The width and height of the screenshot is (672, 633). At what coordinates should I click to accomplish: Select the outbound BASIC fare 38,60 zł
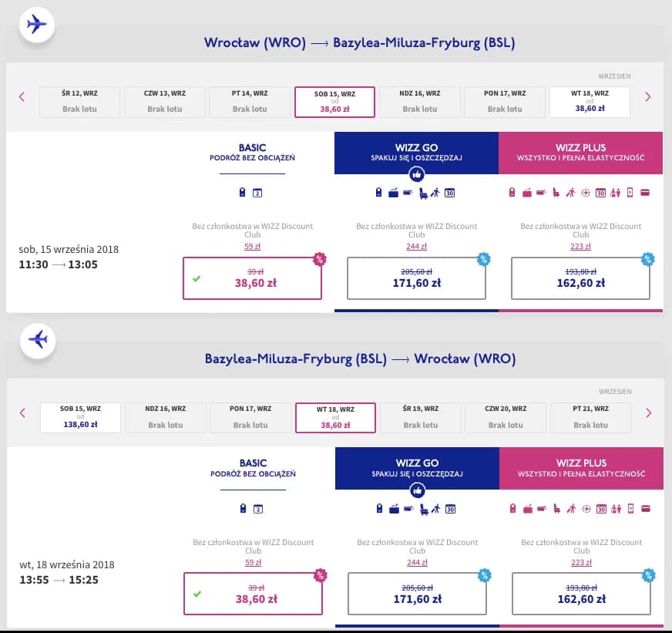[252, 278]
